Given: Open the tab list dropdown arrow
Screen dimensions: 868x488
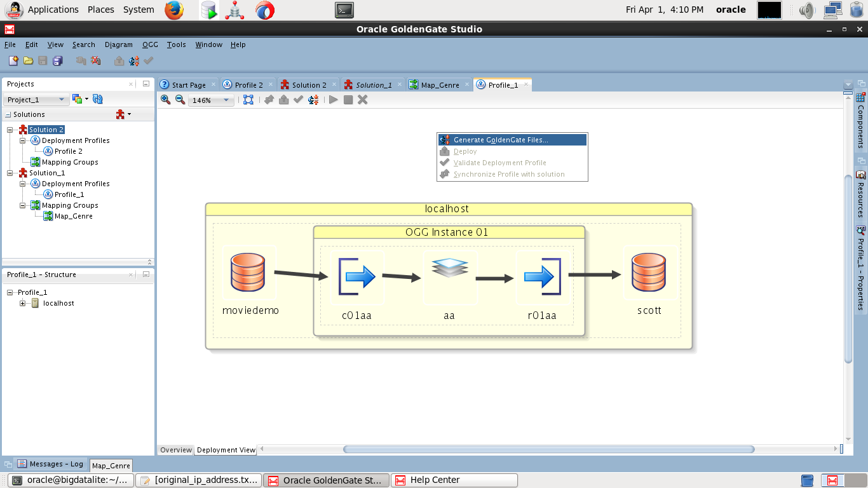Looking at the screenshot, I should [847, 85].
